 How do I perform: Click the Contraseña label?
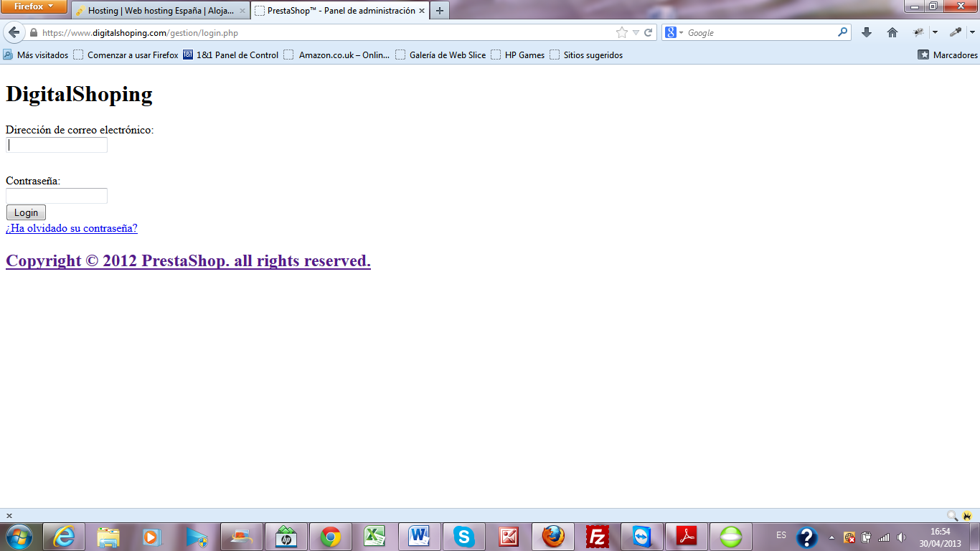pos(33,181)
